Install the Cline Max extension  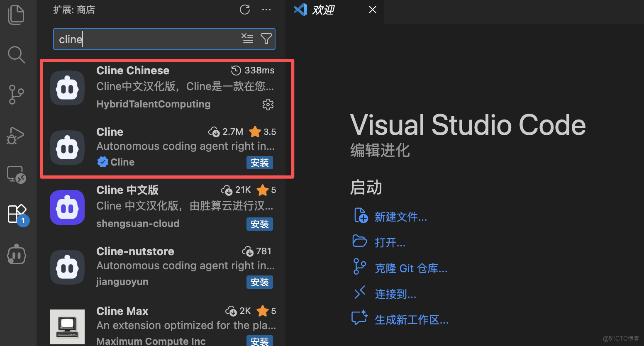[x=260, y=341]
